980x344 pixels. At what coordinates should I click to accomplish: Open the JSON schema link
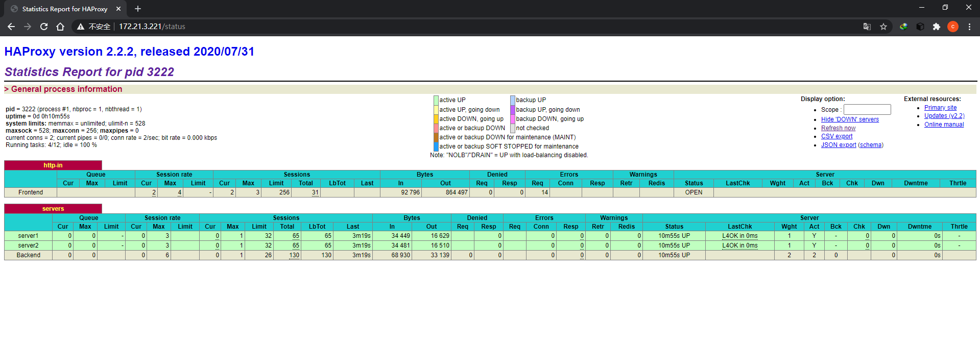pyautogui.click(x=871, y=145)
